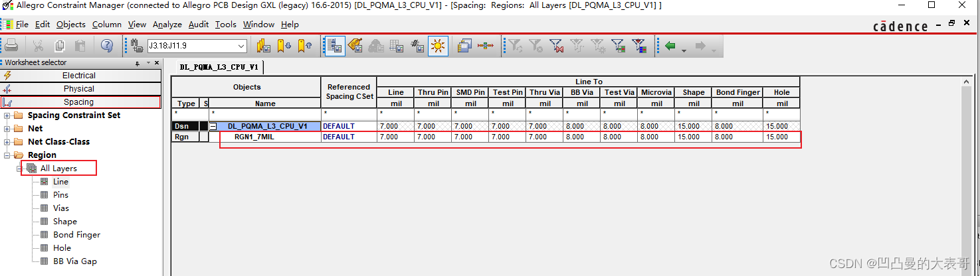Click the Paste clipboard icon

click(x=80, y=46)
